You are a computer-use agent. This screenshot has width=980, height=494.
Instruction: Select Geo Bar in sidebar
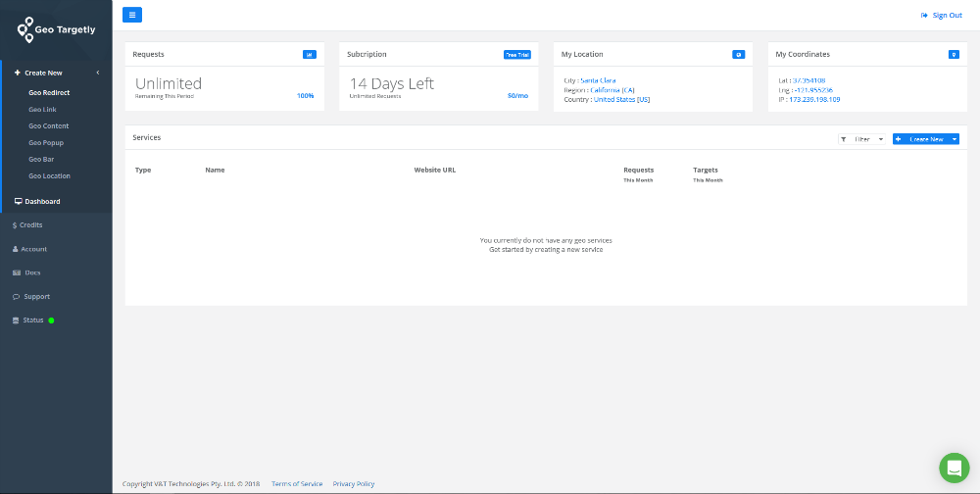tap(41, 160)
